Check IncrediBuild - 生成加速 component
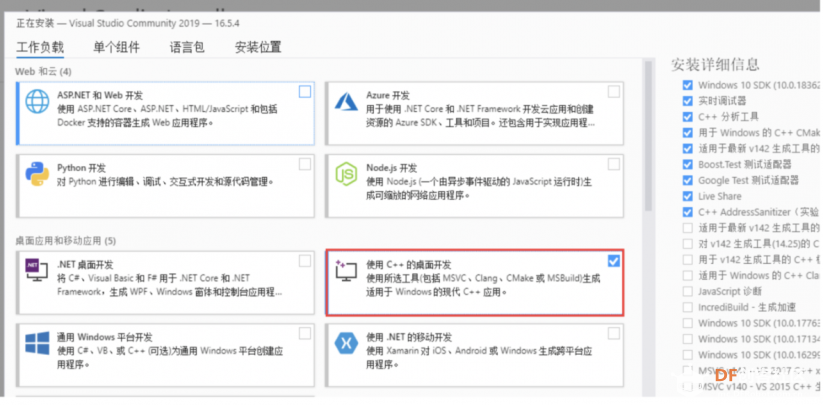Viewport: 823px width, 405px height. 688,307
